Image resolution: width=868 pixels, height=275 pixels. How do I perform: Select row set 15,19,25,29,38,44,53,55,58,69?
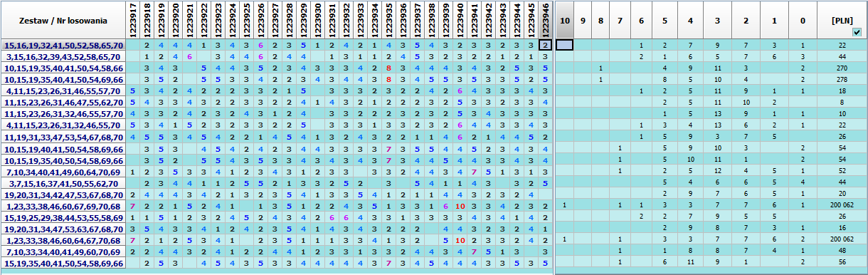pos(63,217)
